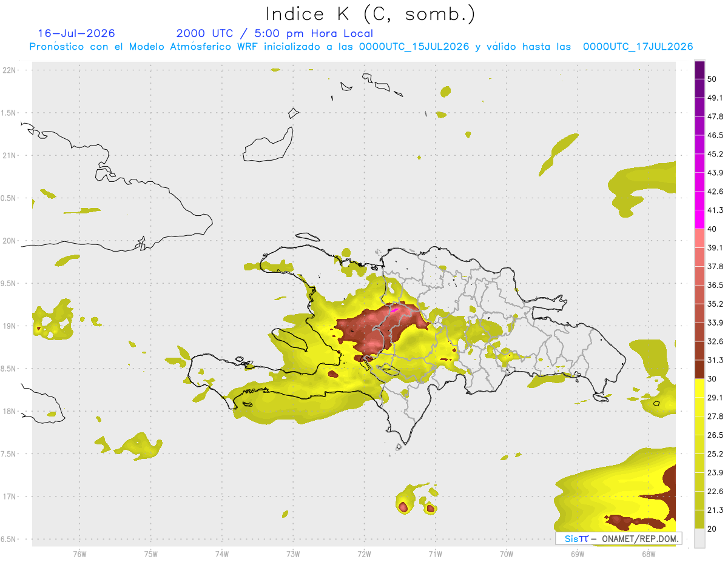The height and width of the screenshot is (562, 728).
Task: Click the colorbar value 39.1
Action: click(x=715, y=248)
